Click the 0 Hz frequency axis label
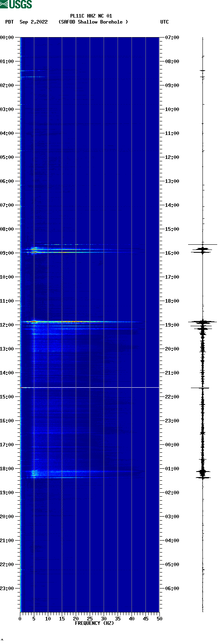The height and width of the screenshot is (644, 220). pyautogui.click(x=20, y=619)
